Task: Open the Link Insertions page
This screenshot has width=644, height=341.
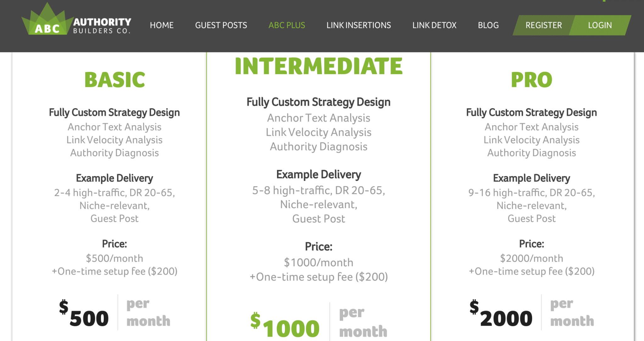Action: [358, 25]
